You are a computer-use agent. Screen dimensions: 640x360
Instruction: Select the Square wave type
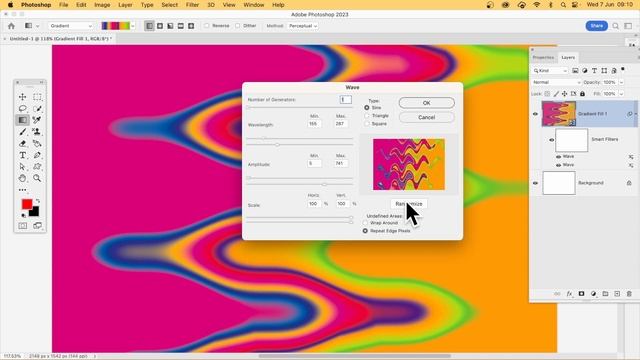coord(367,124)
